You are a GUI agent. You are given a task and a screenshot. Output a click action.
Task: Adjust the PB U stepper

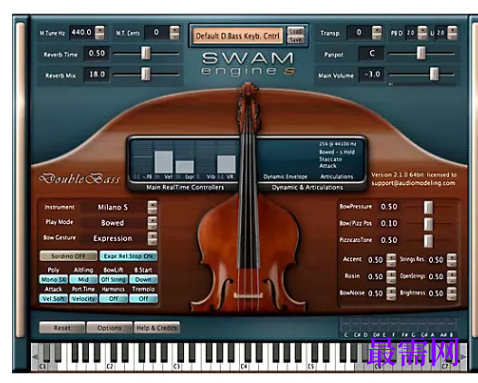452,32
